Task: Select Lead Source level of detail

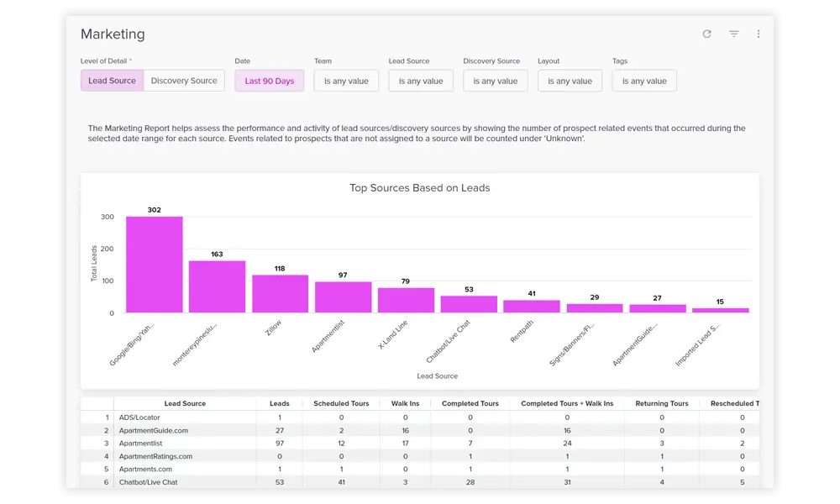Action: point(112,81)
